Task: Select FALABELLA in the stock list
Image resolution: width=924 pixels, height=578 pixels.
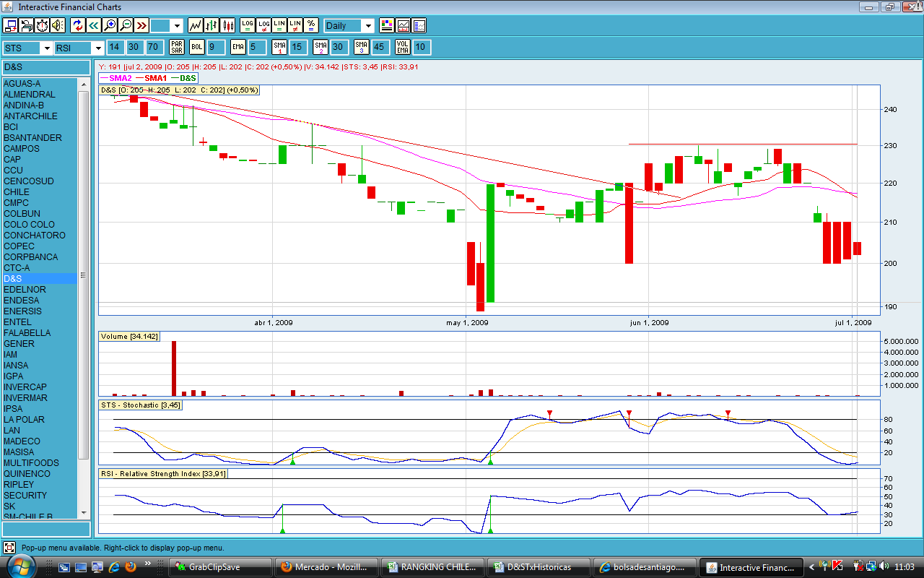Action: [x=40, y=333]
